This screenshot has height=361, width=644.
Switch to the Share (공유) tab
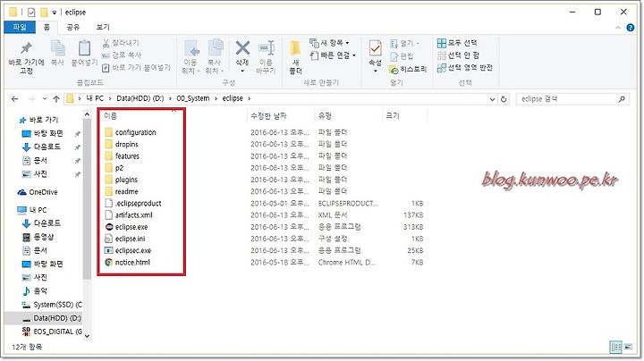72,27
